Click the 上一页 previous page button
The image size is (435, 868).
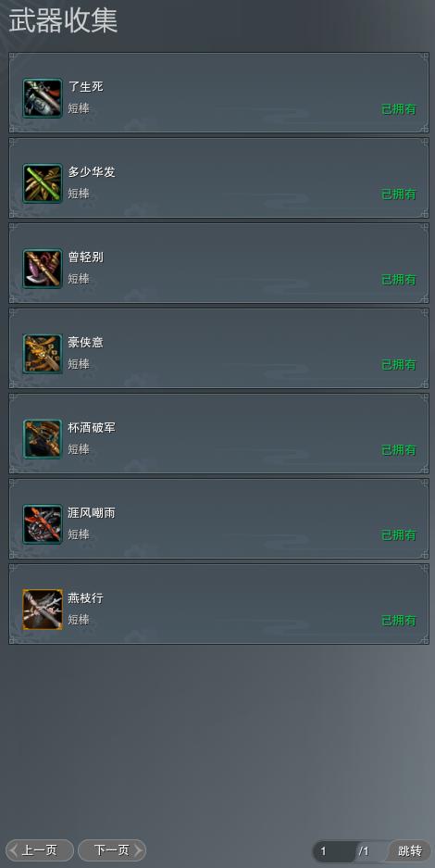coord(40,850)
